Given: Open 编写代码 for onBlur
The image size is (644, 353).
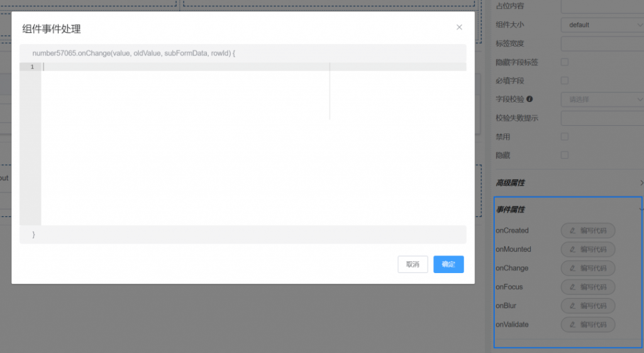Looking at the screenshot, I should coord(588,306).
